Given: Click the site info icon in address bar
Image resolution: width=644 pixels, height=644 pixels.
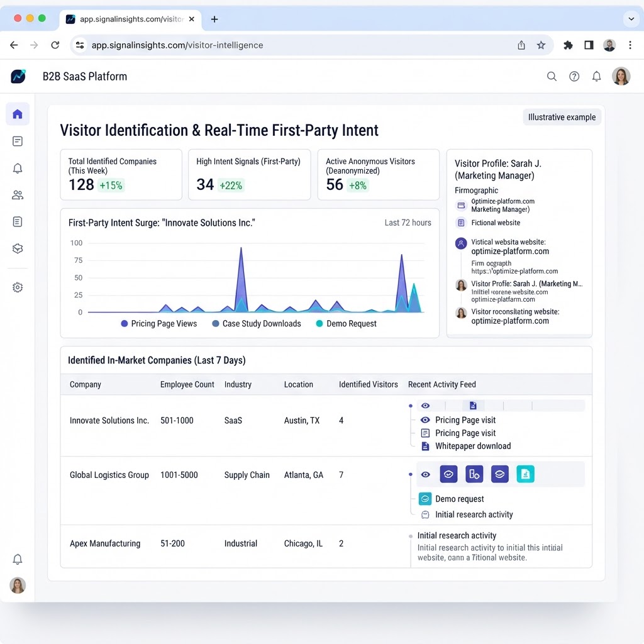Looking at the screenshot, I should [x=80, y=45].
